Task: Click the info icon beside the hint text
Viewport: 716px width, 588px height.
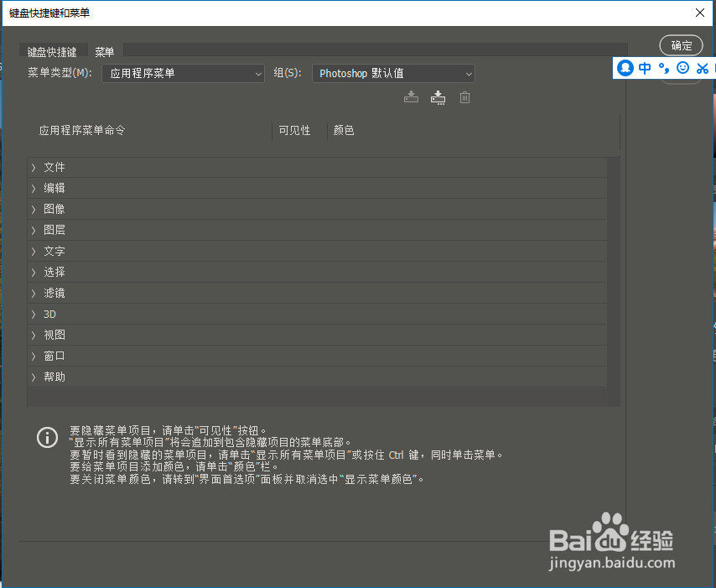Action: pos(47,437)
